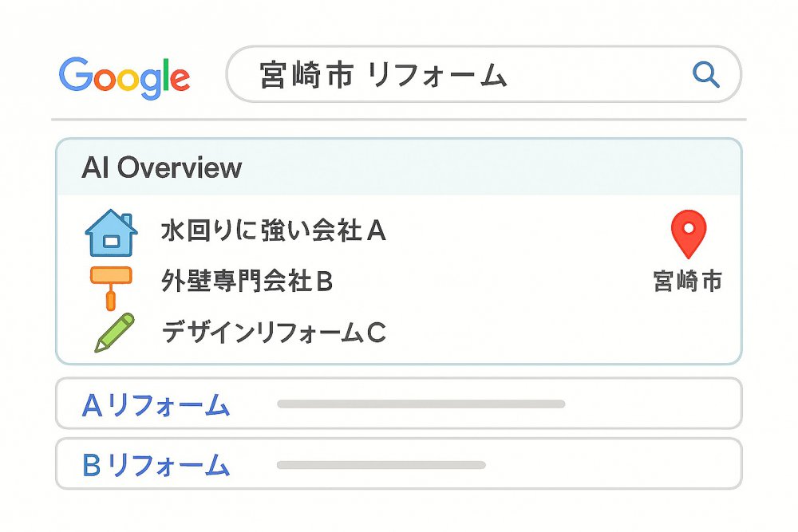Click the letter G of Google logo
This screenshot has width=798, height=532.
coord(75,74)
